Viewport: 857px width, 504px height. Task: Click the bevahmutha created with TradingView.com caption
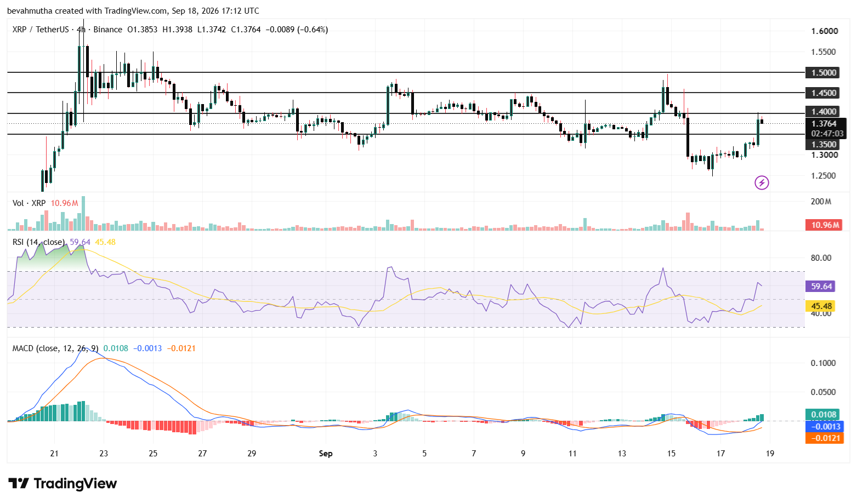click(x=133, y=11)
